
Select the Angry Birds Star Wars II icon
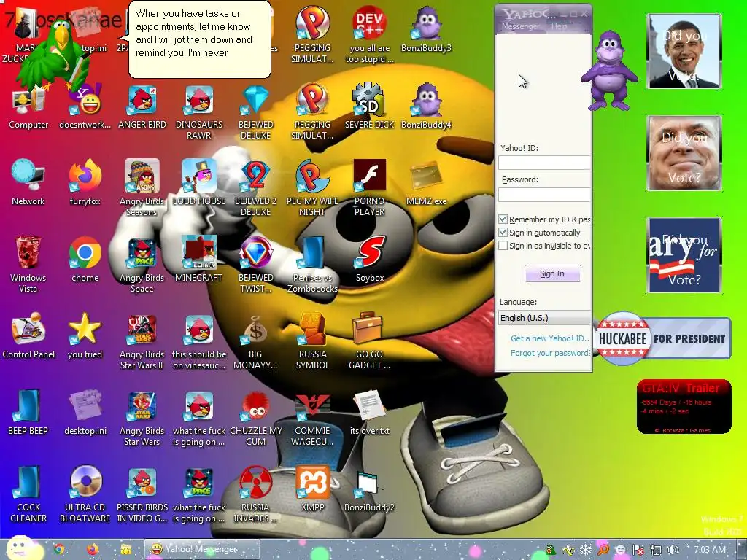coord(142,329)
